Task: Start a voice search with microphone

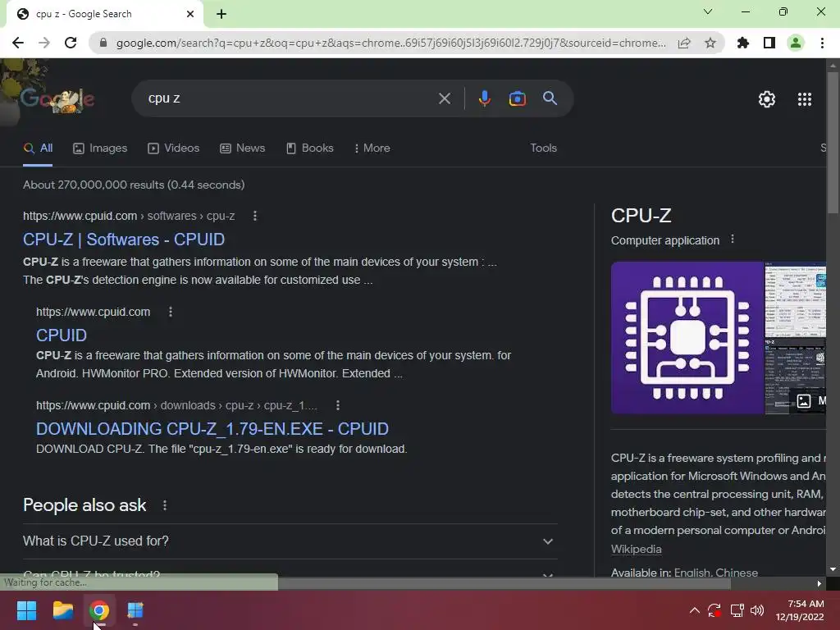Action: [x=484, y=98]
